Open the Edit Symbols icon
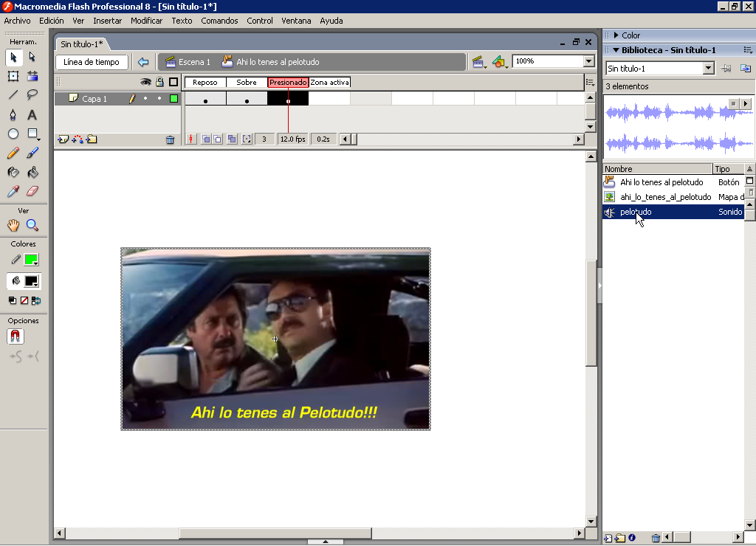 pos(500,62)
